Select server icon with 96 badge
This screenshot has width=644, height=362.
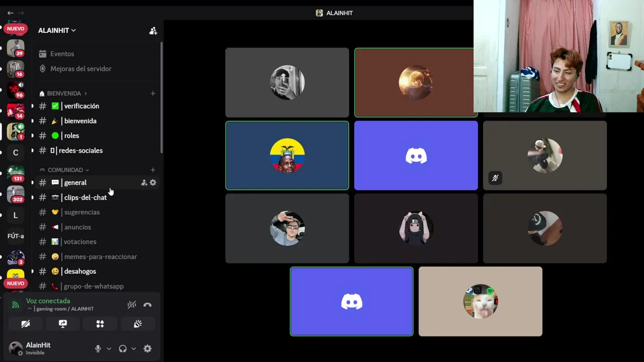point(16,90)
